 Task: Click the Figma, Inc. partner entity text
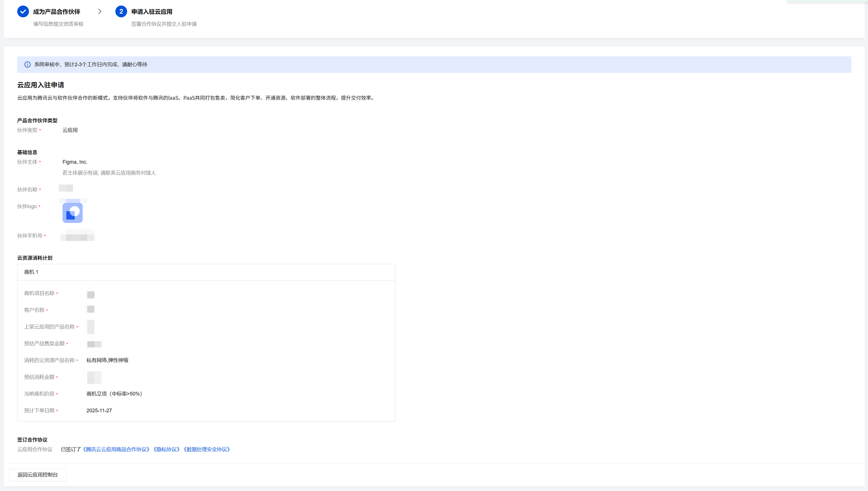click(75, 162)
